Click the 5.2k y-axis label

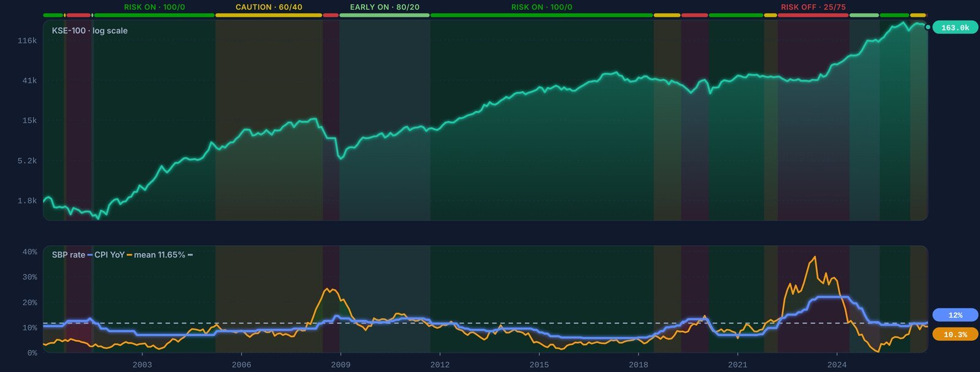click(x=27, y=161)
